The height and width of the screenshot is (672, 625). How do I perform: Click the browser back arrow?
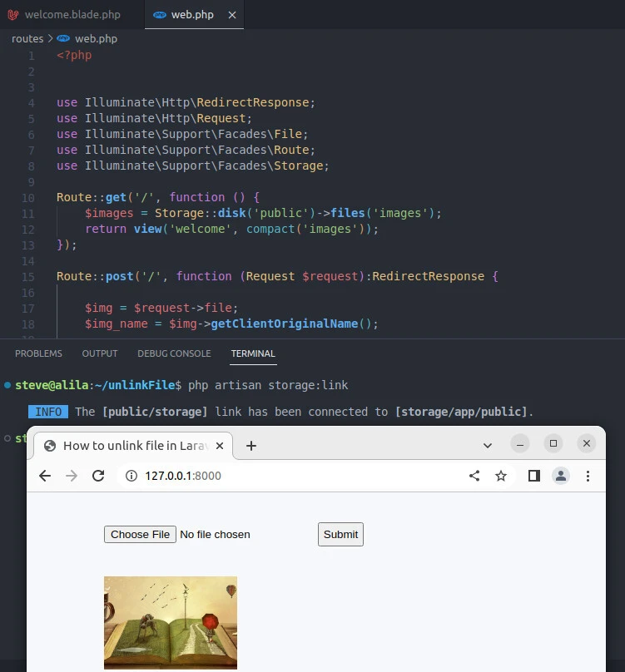[x=45, y=476]
